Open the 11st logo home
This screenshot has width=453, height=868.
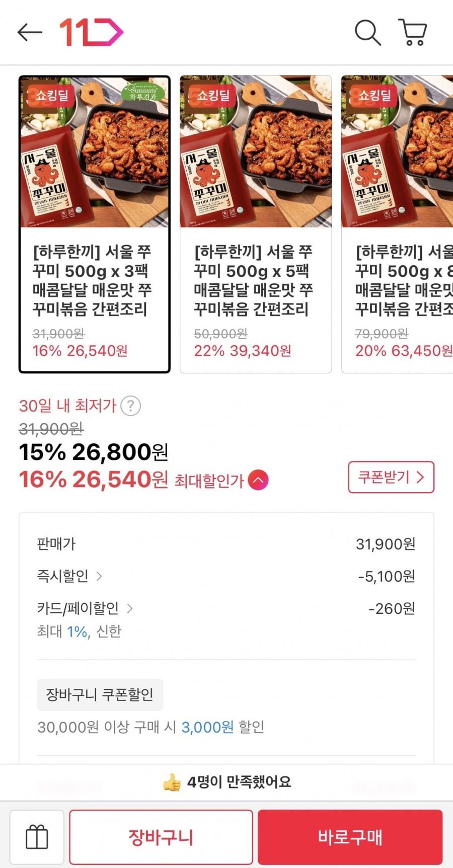coord(91,32)
